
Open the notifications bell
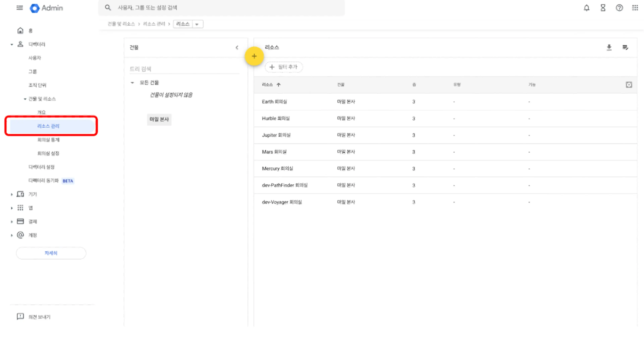[x=586, y=8]
